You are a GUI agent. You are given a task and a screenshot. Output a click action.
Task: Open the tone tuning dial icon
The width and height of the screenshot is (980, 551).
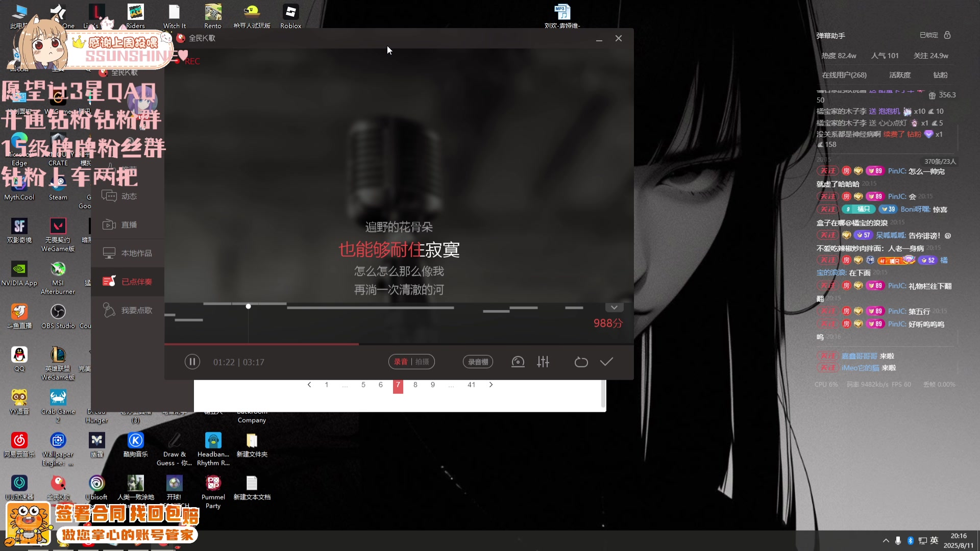(x=518, y=362)
